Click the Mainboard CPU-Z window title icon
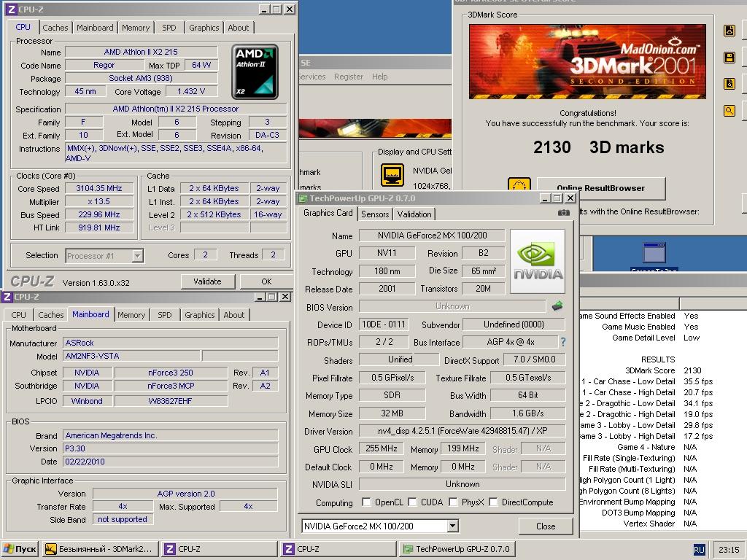Viewport: 747px width, 560px height. (x=7, y=297)
